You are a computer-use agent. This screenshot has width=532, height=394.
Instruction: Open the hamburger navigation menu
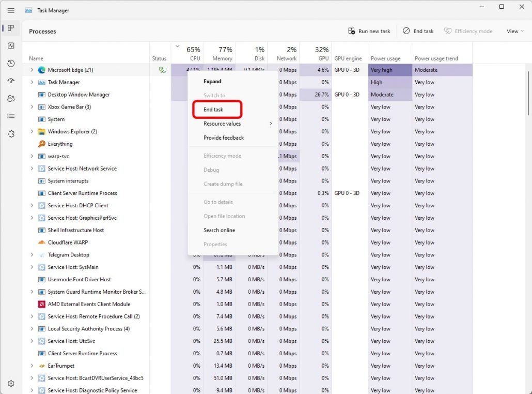click(x=11, y=10)
